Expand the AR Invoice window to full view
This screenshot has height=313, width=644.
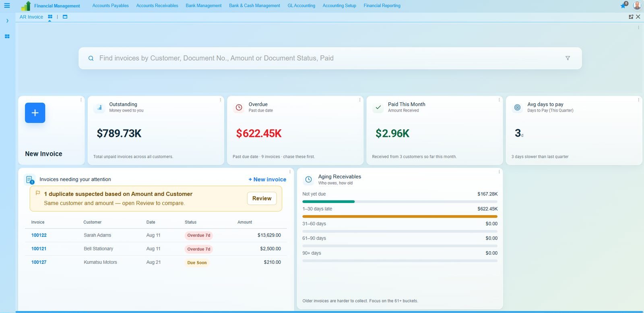tap(631, 17)
